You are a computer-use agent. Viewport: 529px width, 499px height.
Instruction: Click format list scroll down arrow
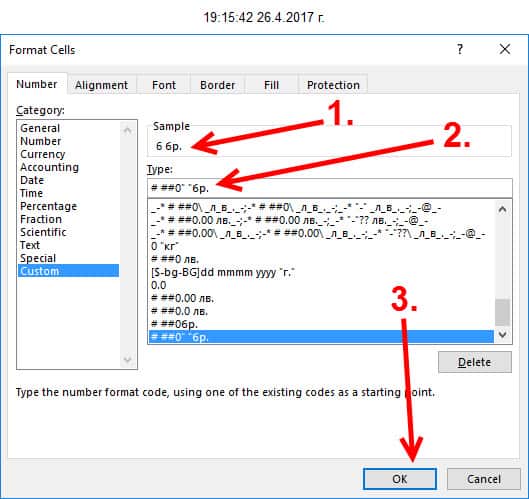pyautogui.click(x=502, y=335)
